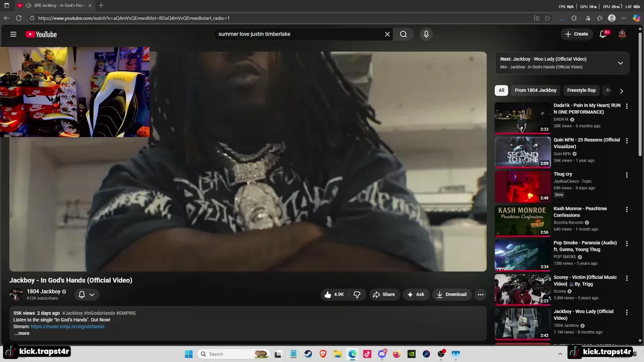Open Copilot in the browser toolbar
The width and height of the screenshot is (644, 362).
(x=636, y=18)
